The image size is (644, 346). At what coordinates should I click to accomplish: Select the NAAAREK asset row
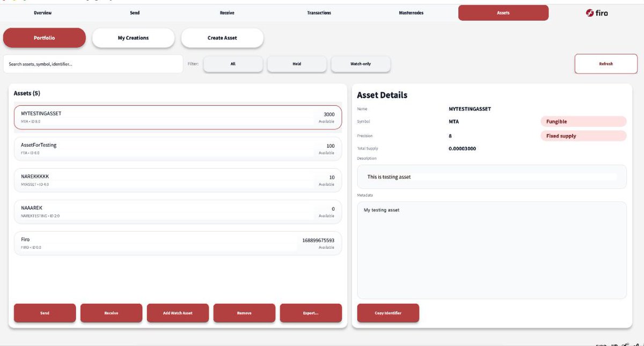[178, 212]
